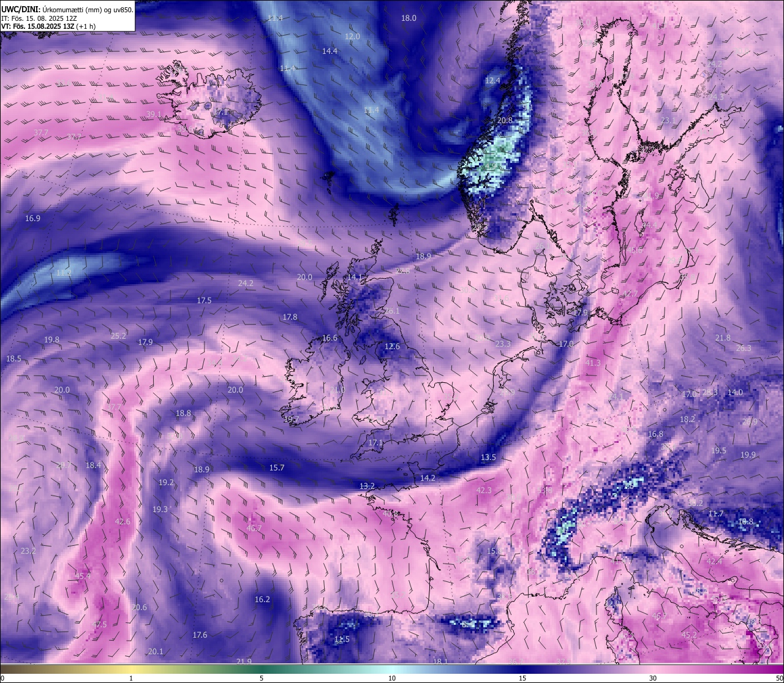Click the map value '18.0' at the top
Screen dimensions: 784x683
point(409,18)
